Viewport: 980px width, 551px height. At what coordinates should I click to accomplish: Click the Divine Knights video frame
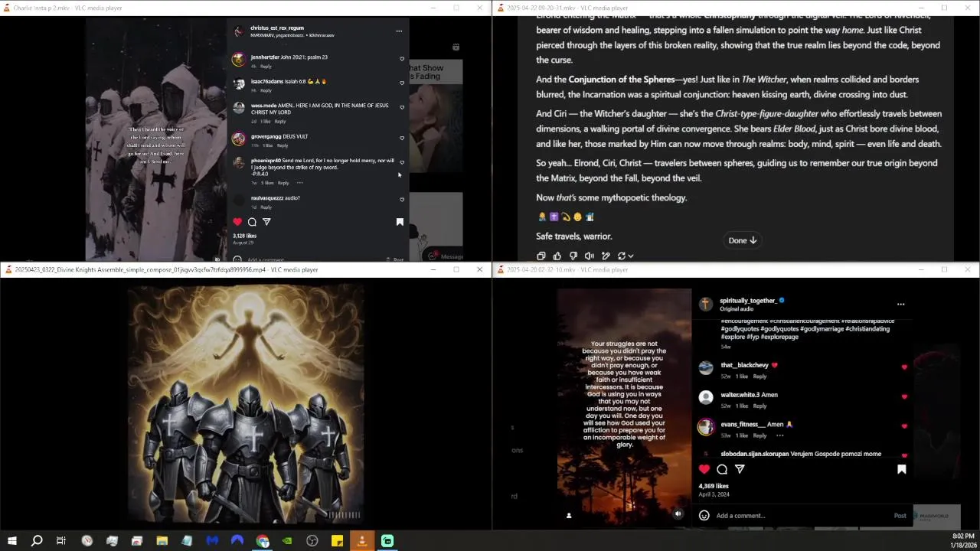point(246,403)
